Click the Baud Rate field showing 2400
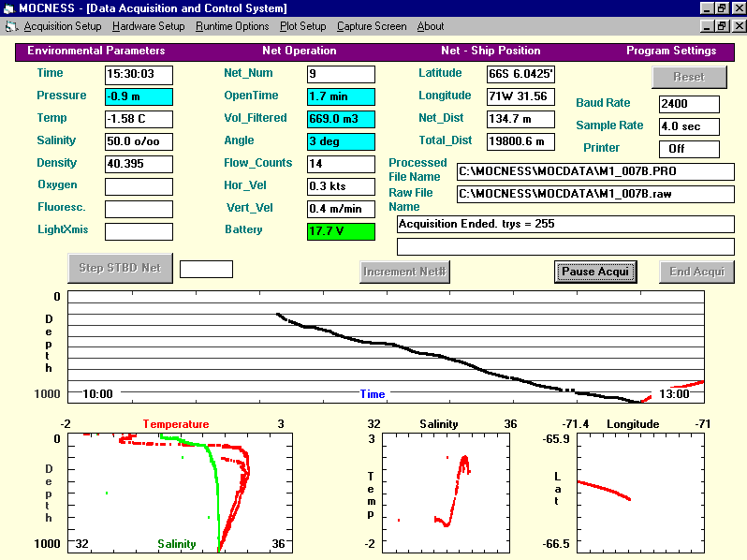747x560 pixels. click(689, 104)
